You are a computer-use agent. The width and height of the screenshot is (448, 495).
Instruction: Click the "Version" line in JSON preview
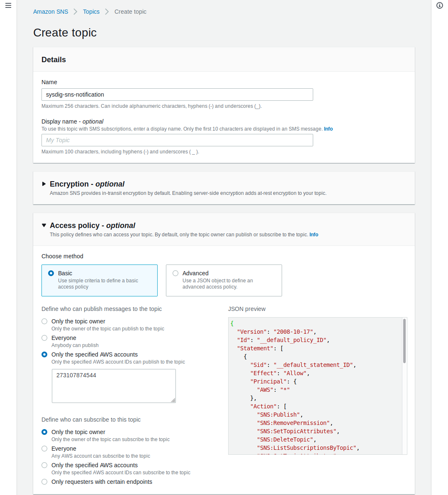pyautogui.click(x=276, y=332)
